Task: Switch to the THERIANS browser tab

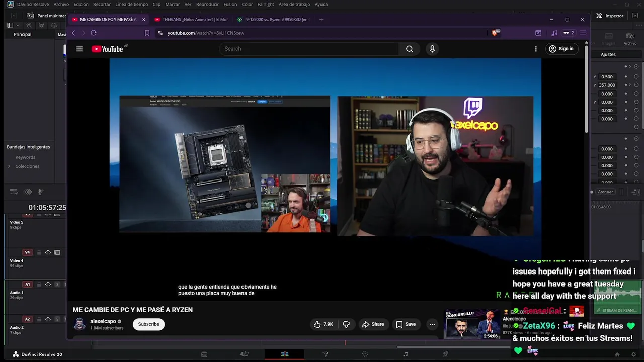Action: click(x=191, y=19)
